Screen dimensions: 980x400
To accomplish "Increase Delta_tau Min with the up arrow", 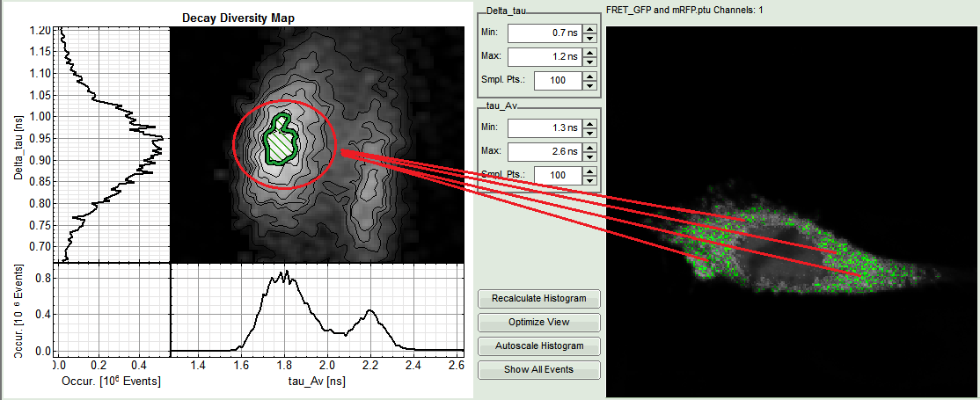I will pyautogui.click(x=589, y=28).
